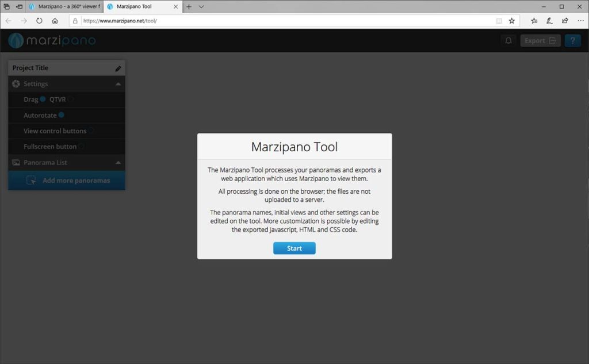Switch to the Marzipano 360° viewer tab
This screenshot has width=589, height=364.
point(64,6)
